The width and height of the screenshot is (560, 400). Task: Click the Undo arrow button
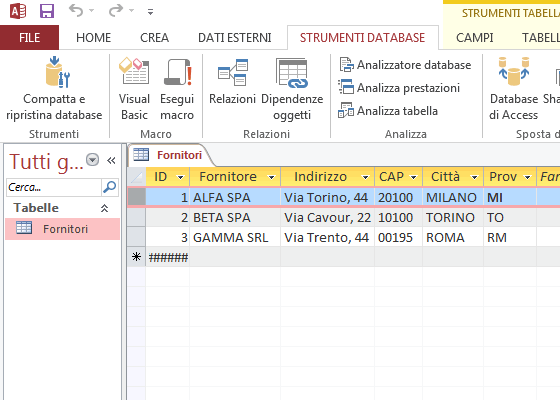[x=76, y=11]
